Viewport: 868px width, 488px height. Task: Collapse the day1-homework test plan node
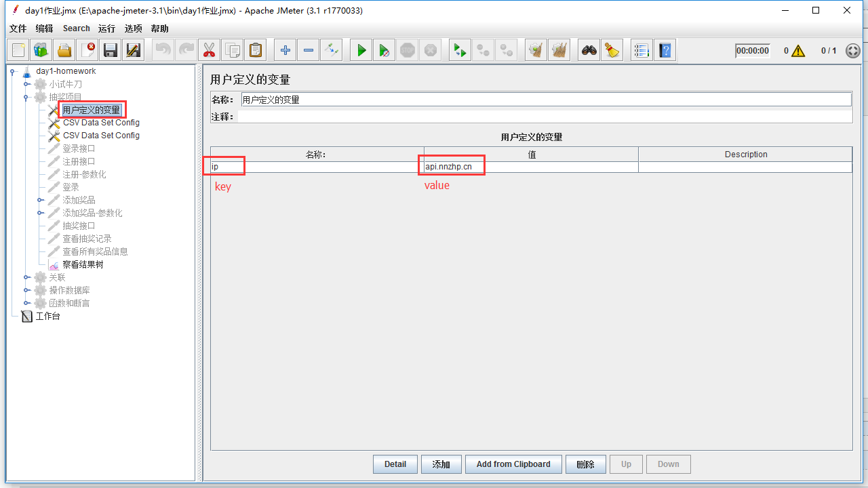[13, 71]
